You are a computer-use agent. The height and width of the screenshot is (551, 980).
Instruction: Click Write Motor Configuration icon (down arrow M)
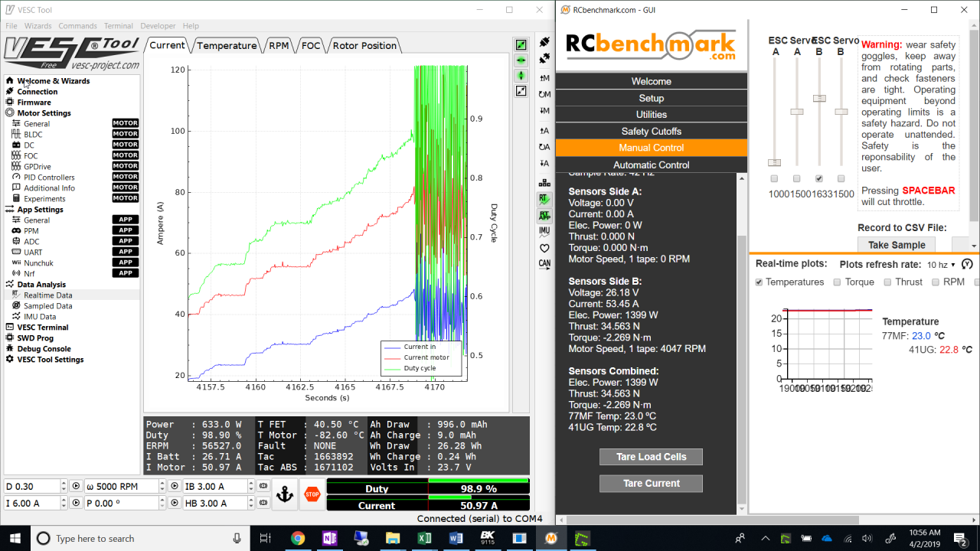point(544,112)
